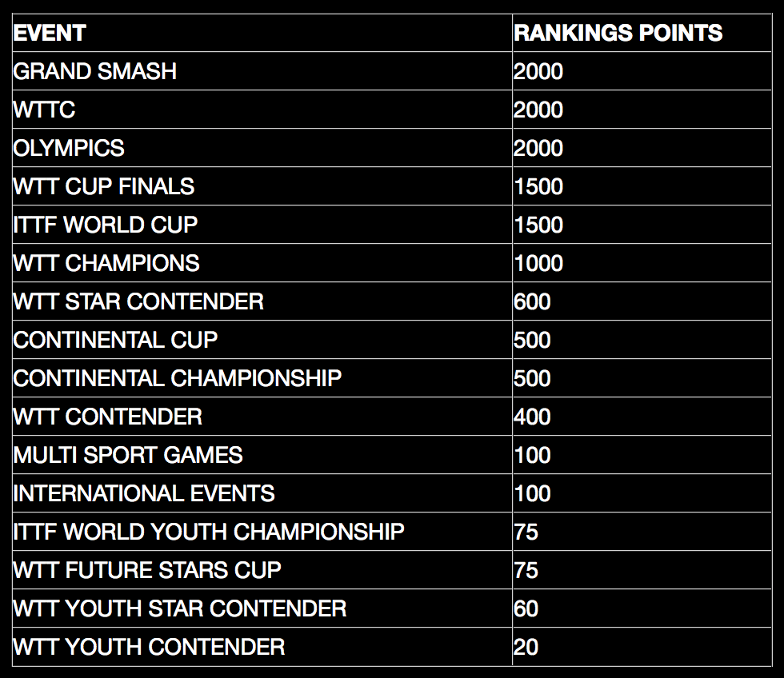Screen dimensions: 784x678
Task: Click the EVENT column header
Action: (x=50, y=33)
